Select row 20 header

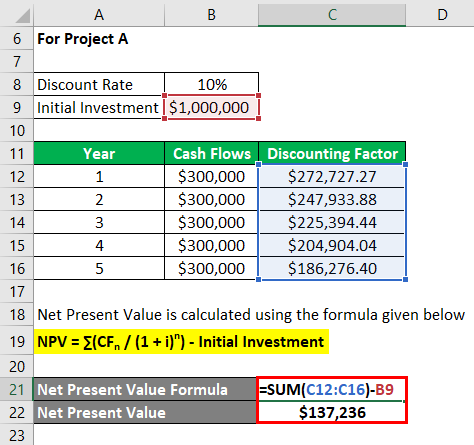tap(17, 366)
